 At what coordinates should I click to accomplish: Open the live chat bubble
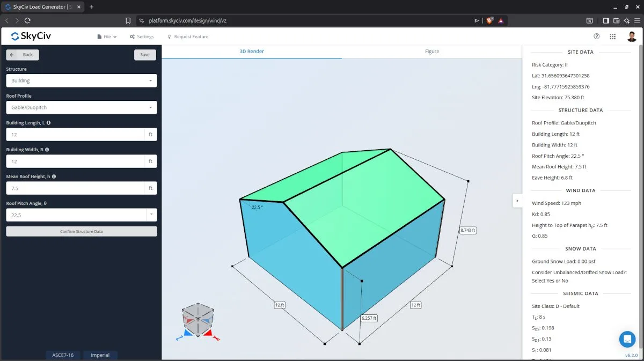coord(627,339)
